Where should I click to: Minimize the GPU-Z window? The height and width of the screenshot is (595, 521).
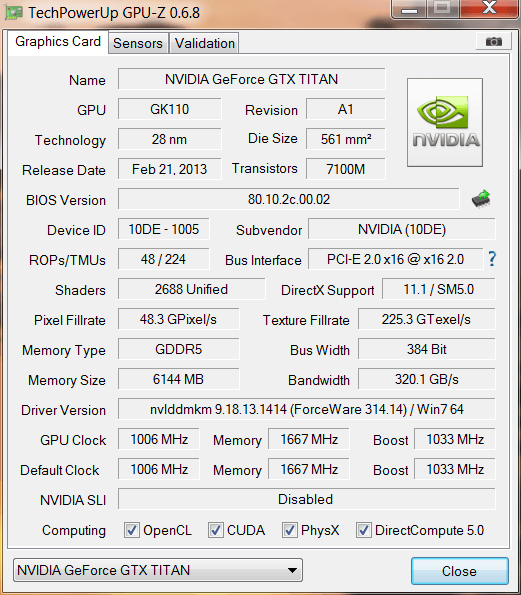(409, 9)
